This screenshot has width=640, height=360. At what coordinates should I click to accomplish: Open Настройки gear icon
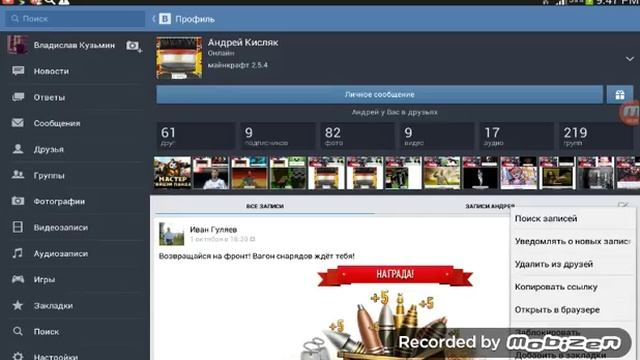[x=18, y=356]
